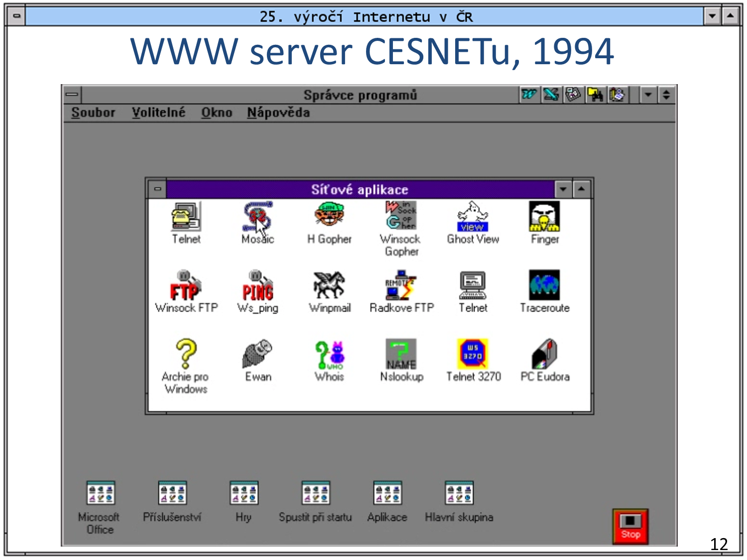Open the Ghost View icon
The height and width of the screenshot is (560, 747).
click(473, 216)
